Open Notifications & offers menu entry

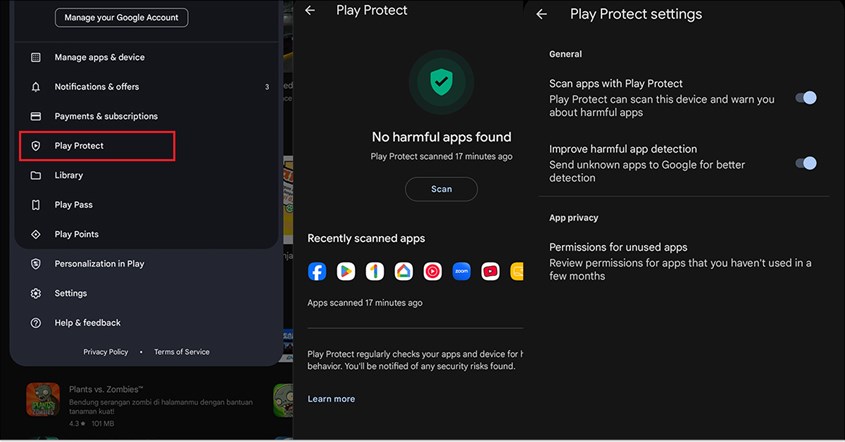[97, 87]
